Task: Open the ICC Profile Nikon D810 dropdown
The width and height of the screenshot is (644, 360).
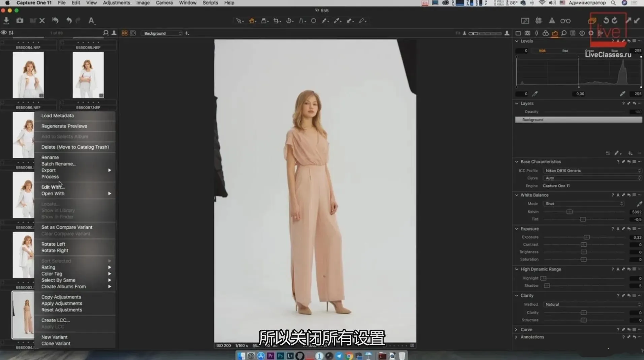Action: tap(592, 171)
